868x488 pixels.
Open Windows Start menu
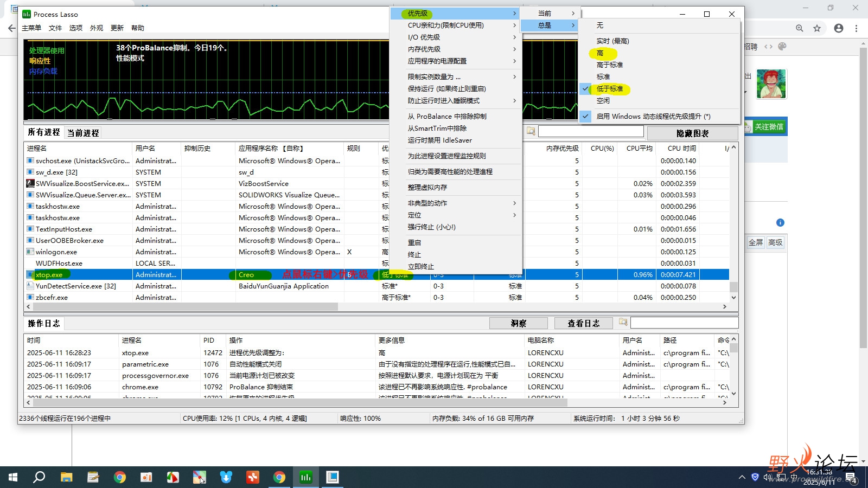coord(13,477)
